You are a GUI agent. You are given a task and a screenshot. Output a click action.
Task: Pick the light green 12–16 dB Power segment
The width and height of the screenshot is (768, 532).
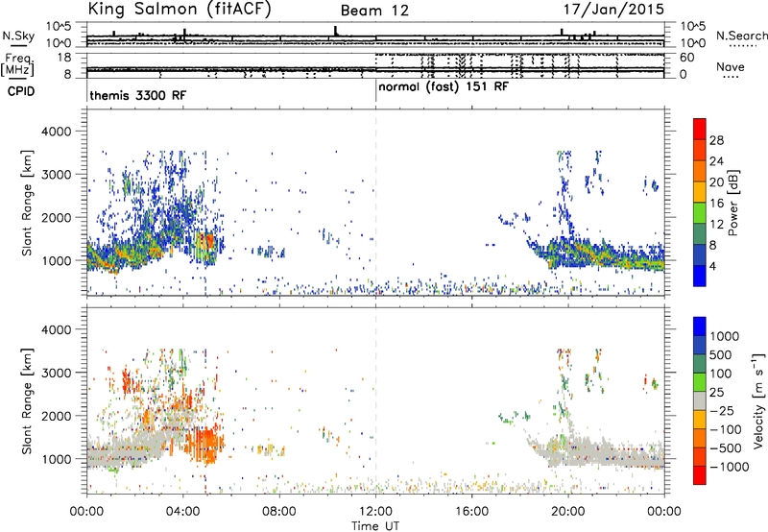click(700, 212)
